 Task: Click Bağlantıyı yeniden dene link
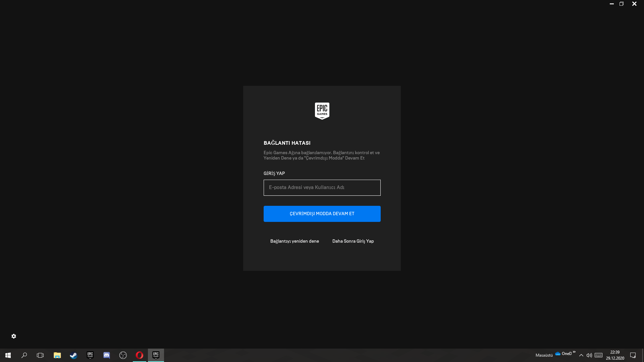pos(294,241)
